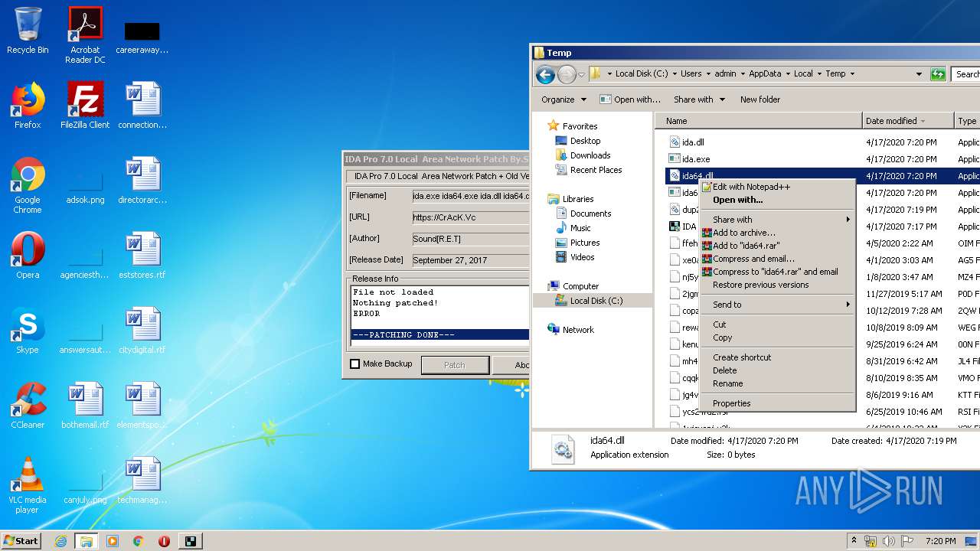Choose Edit with Notepad++ from context menu

777,187
